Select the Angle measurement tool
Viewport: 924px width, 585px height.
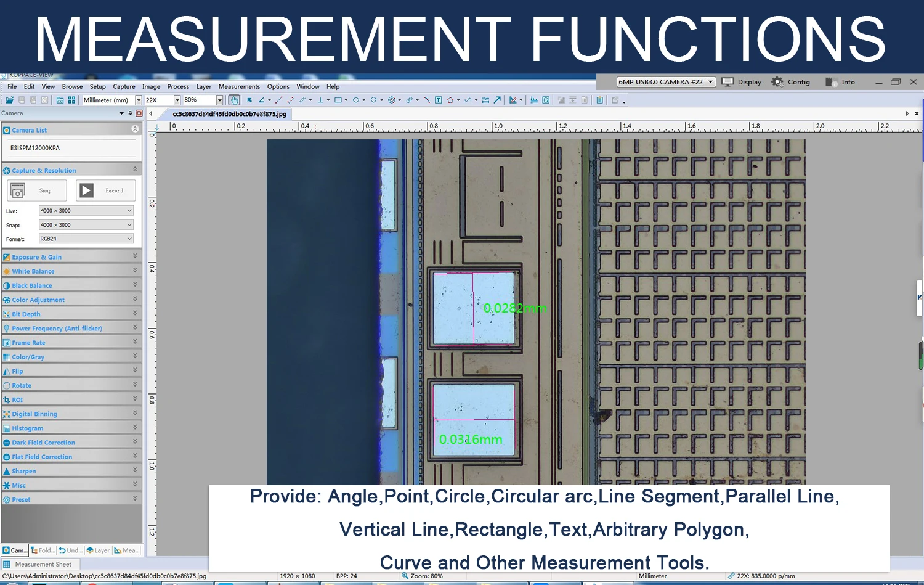tap(262, 100)
